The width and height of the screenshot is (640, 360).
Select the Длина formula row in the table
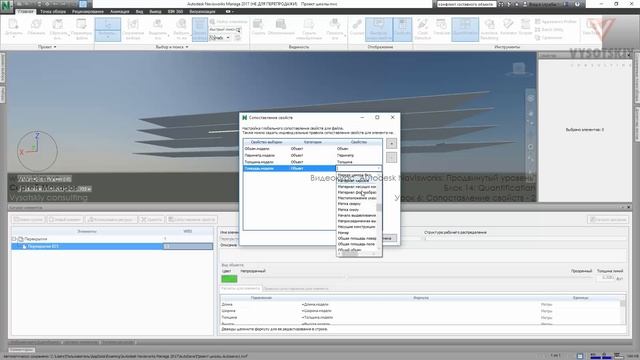click(x=420, y=304)
